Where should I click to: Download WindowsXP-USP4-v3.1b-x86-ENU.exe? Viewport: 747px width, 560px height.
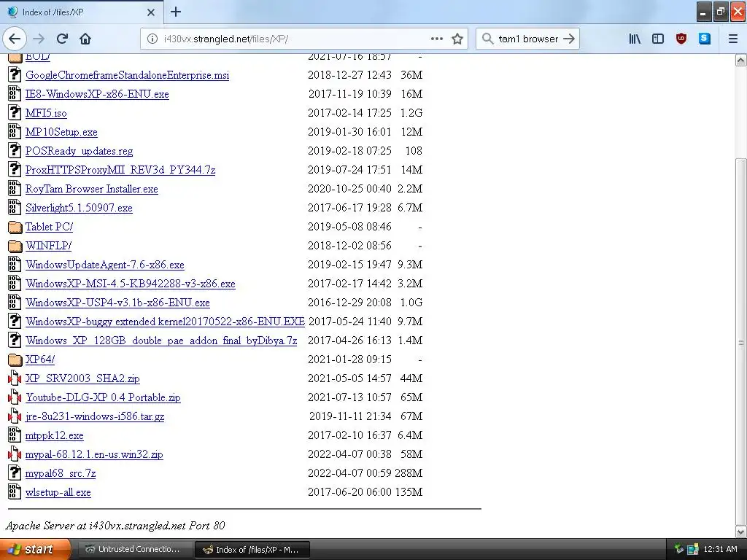point(117,303)
